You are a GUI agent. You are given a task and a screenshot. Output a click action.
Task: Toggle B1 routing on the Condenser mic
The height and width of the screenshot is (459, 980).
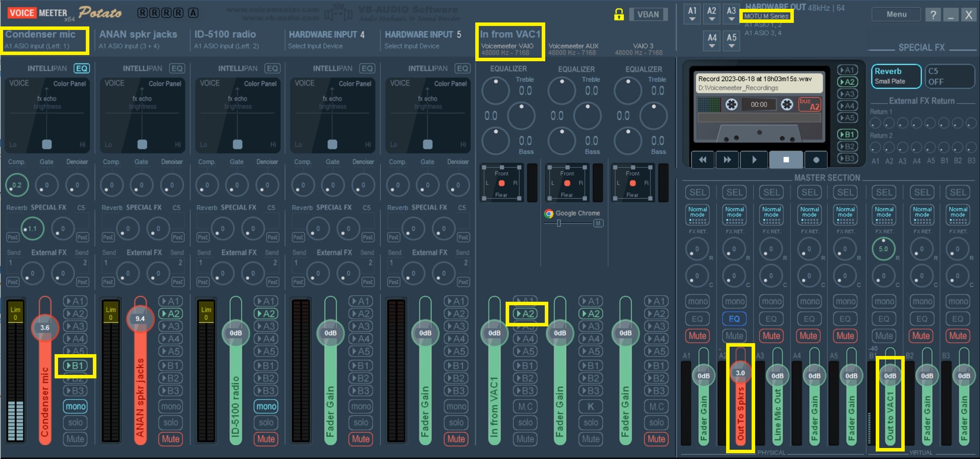tap(76, 365)
